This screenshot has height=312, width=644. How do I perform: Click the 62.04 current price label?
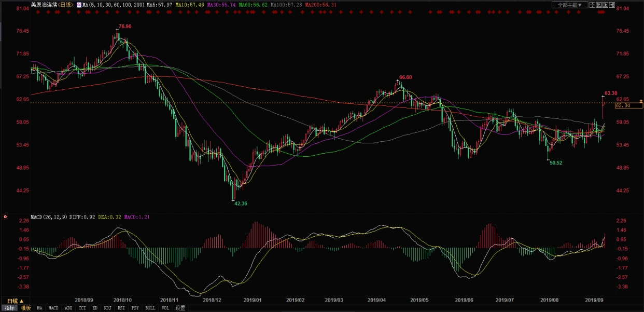[x=622, y=105]
